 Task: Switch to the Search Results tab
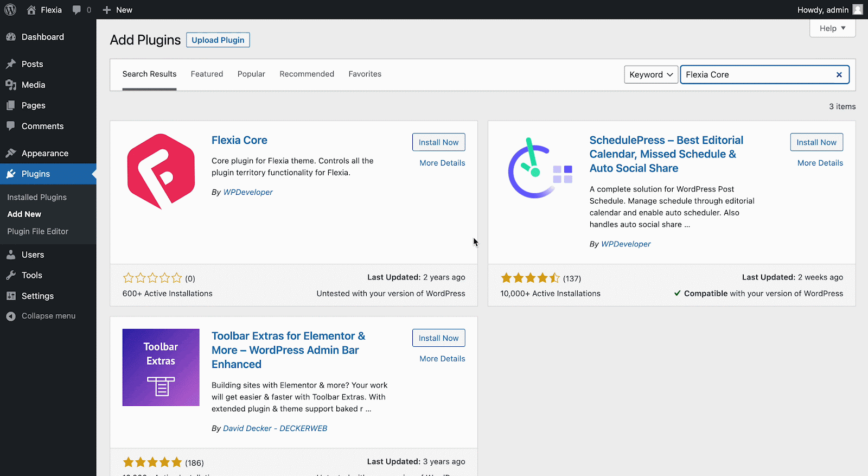[x=149, y=74]
